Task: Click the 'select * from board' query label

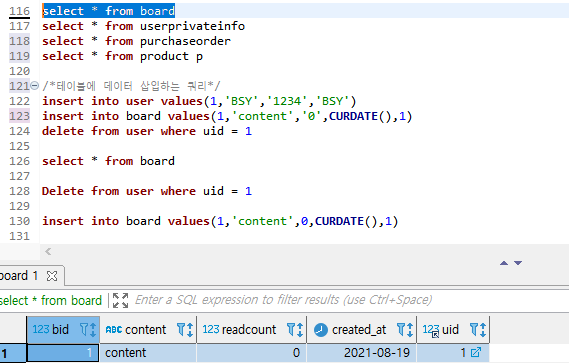Action: point(51,301)
